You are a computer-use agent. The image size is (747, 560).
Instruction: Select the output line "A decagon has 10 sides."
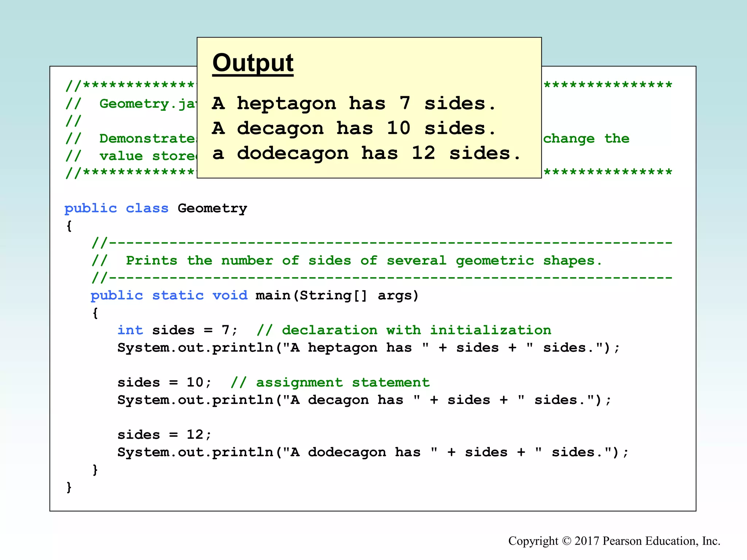[354, 128]
